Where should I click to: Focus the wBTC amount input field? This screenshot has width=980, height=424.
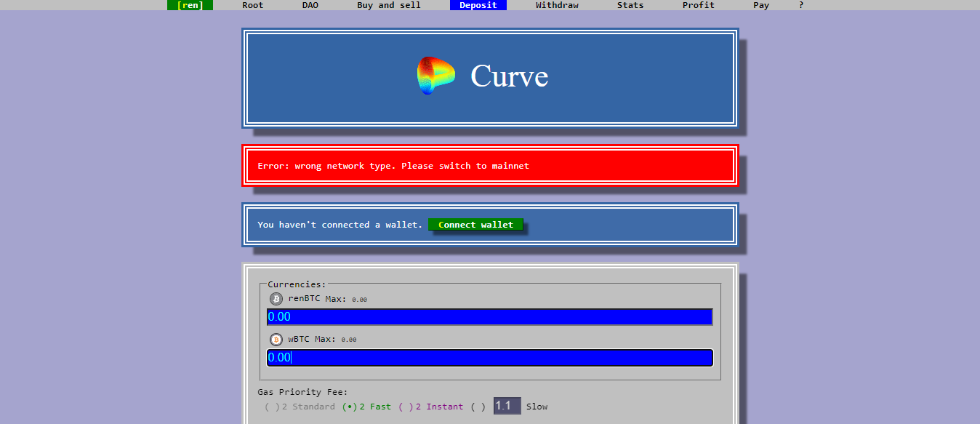[490, 358]
